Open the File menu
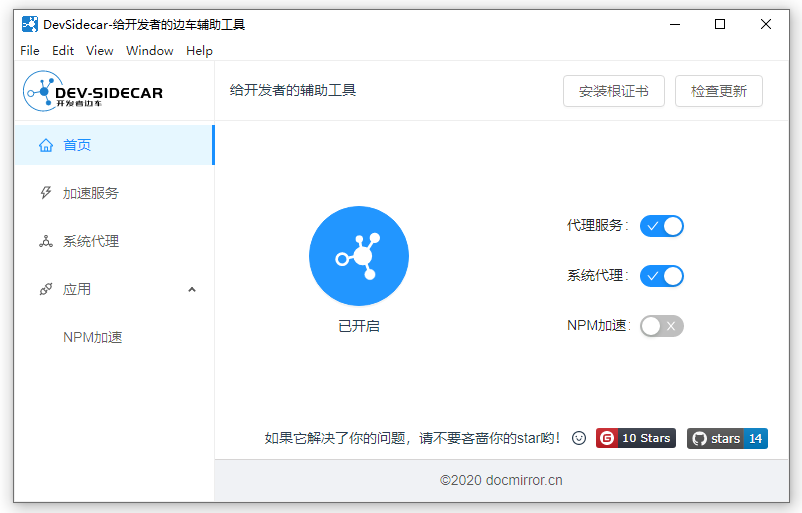The height and width of the screenshot is (513, 802). (30, 51)
